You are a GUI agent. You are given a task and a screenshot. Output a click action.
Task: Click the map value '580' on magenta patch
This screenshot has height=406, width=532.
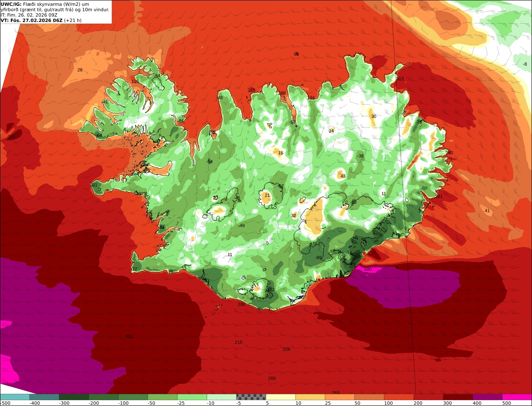tap(367, 269)
